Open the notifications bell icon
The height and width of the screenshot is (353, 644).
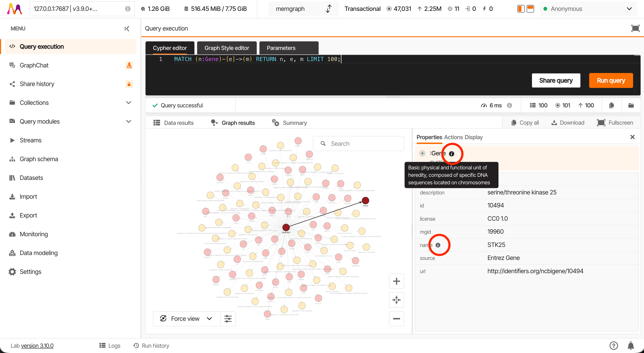pyautogui.click(x=631, y=346)
